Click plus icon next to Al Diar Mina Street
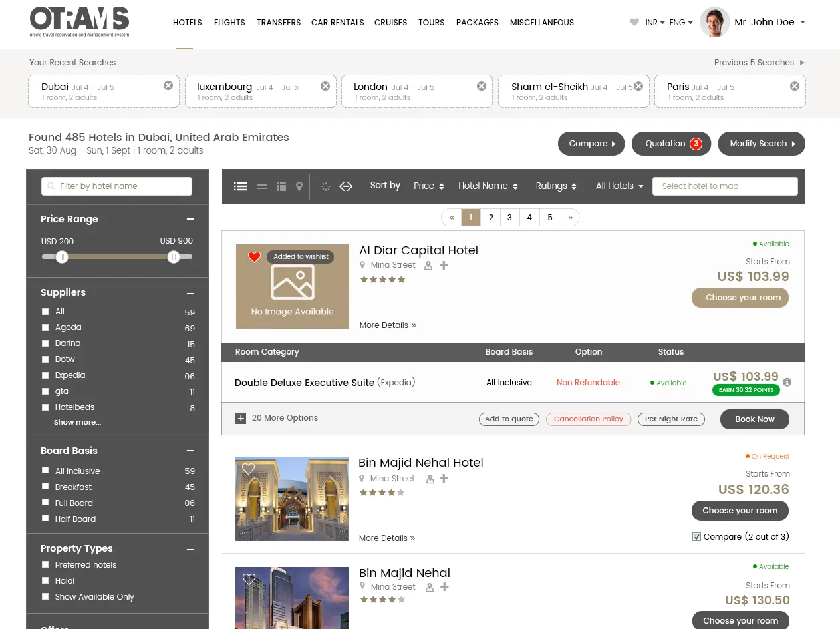 (444, 265)
